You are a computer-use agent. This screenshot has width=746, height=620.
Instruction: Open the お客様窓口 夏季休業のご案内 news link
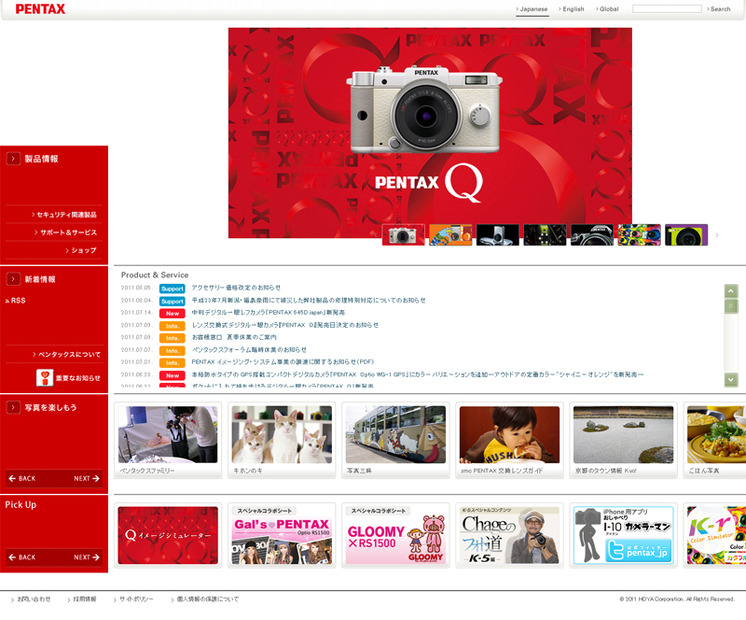tap(234, 337)
